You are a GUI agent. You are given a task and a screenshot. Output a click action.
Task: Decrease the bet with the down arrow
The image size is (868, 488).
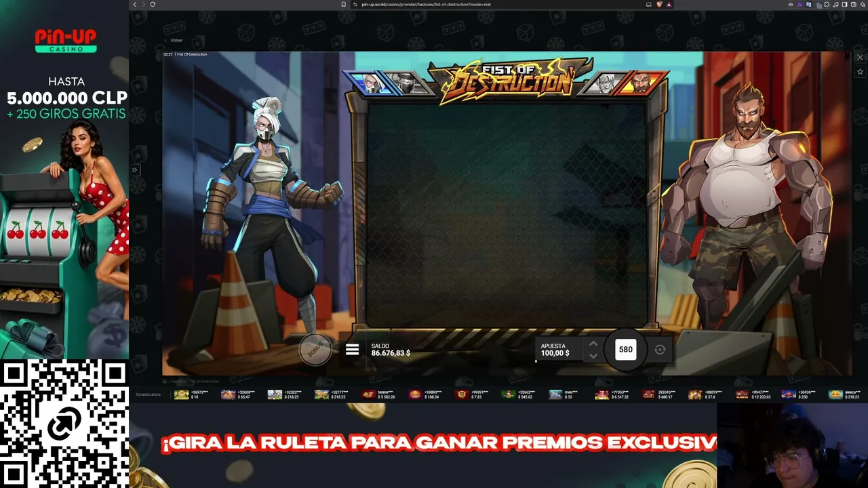tap(593, 356)
